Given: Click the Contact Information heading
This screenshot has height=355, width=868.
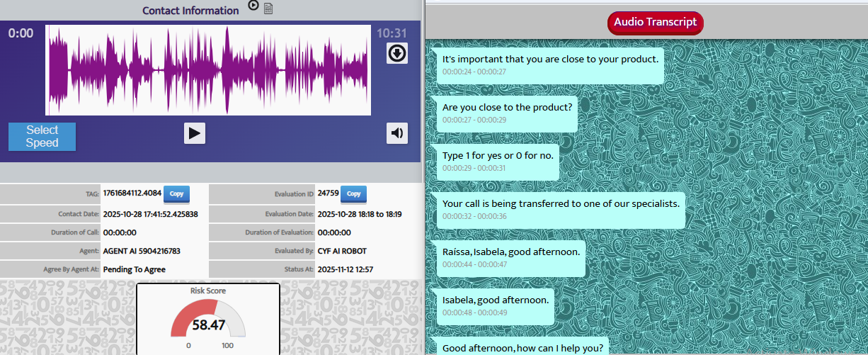Looking at the screenshot, I should pos(190,11).
